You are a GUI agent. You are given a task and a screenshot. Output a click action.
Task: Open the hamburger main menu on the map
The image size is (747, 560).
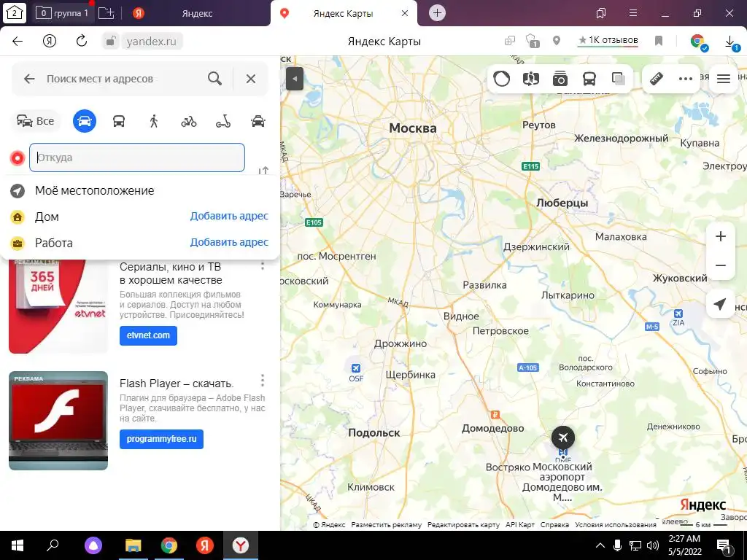click(723, 79)
